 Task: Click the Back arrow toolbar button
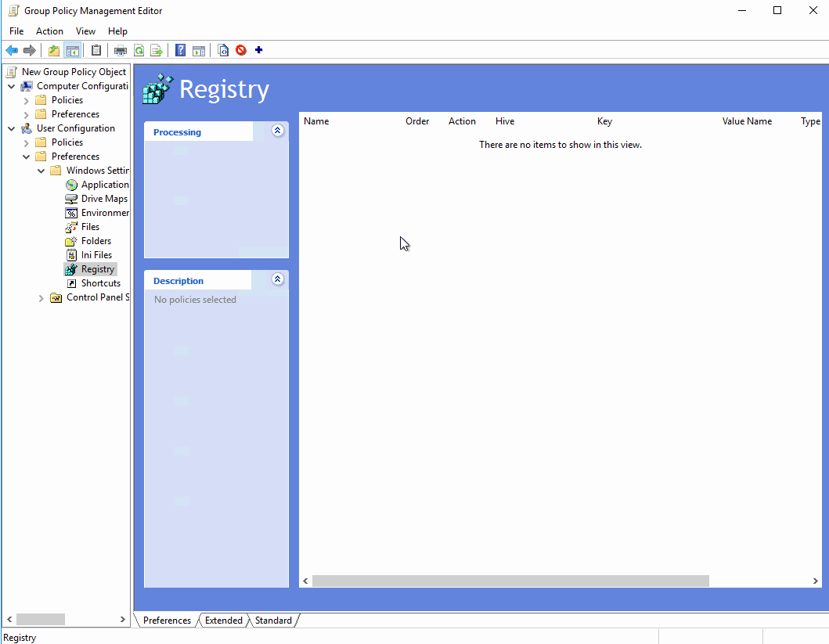[x=12, y=51]
